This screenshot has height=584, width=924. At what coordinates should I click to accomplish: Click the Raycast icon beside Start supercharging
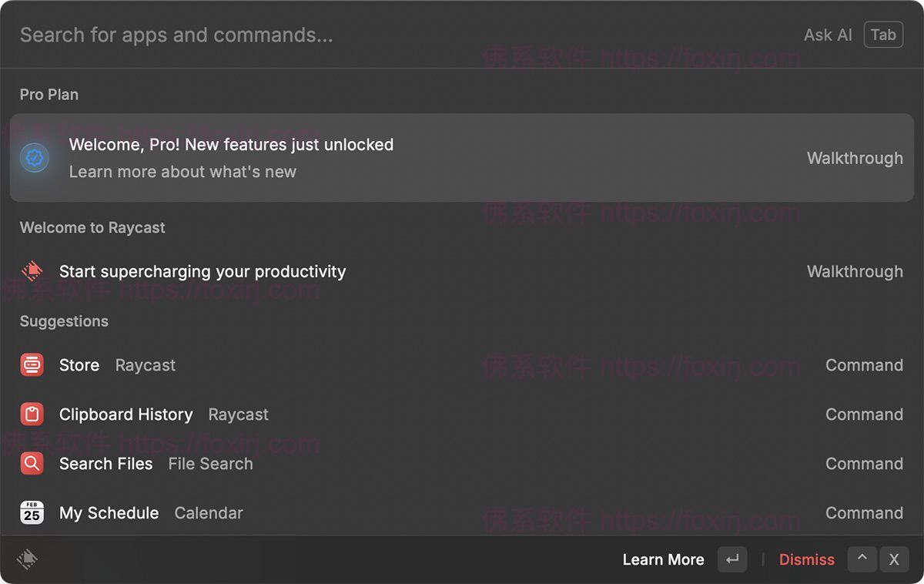[x=32, y=271]
